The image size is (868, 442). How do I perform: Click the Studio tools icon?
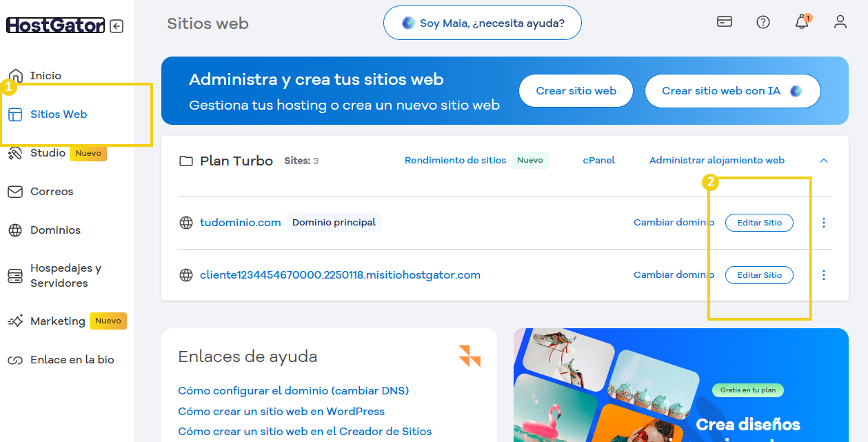pyautogui.click(x=15, y=153)
